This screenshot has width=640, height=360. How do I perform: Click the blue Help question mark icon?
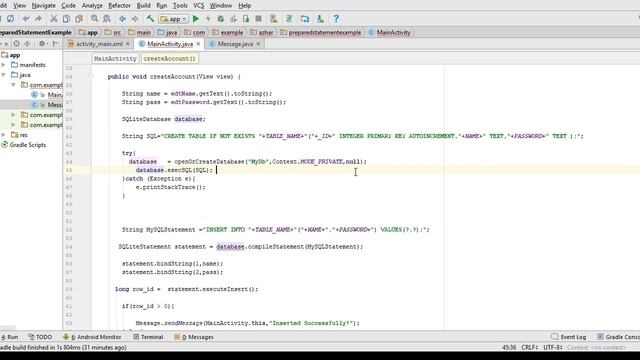coord(336,19)
